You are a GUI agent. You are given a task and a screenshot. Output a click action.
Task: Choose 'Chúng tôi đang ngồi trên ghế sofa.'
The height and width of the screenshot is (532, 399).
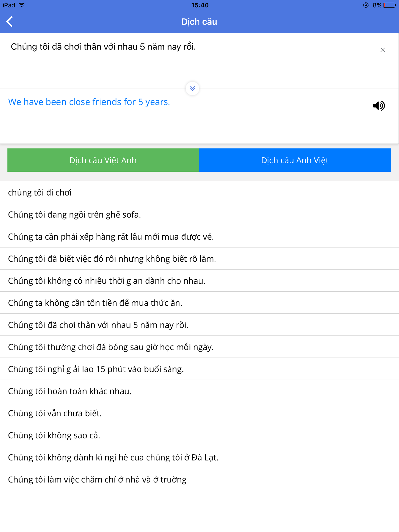pyautogui.click(x=199, y=214)
